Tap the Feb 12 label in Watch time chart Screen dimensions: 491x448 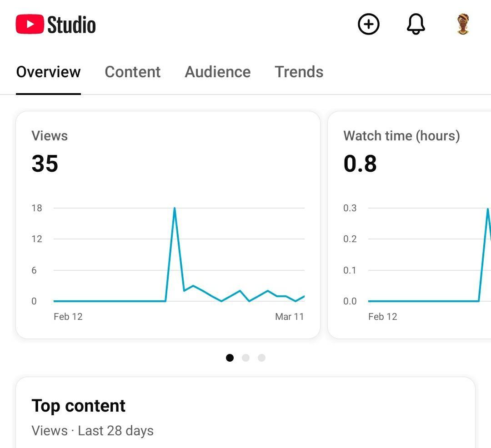click(383, 317)
